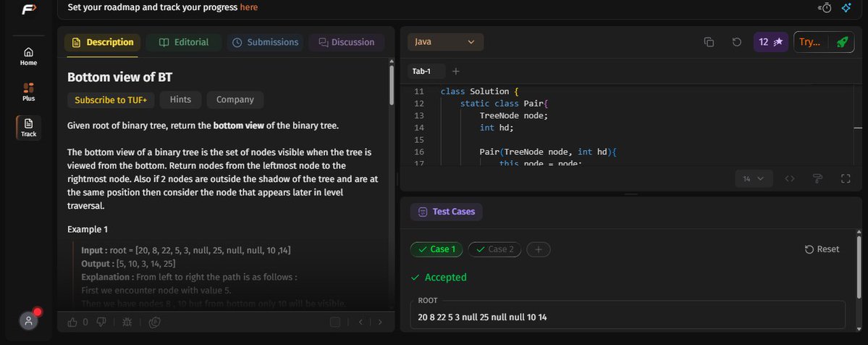Start the stopwatch timer icon
Image resolution: width=868 pixels, height=345 pixels.
tap(825, 8)
